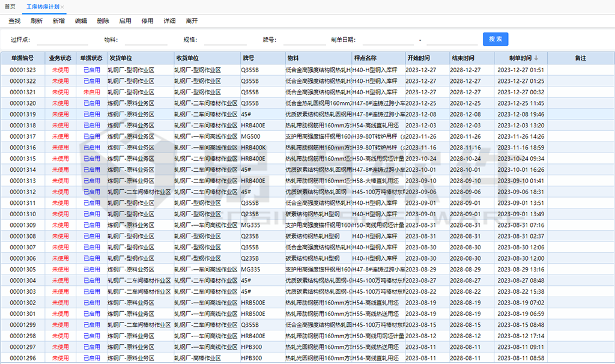Image resolution: width=615 pixels, height=364 pixels.
Task: Activate the 启用 (enable) toolbar icon
Action: click(x=125, y=20)
